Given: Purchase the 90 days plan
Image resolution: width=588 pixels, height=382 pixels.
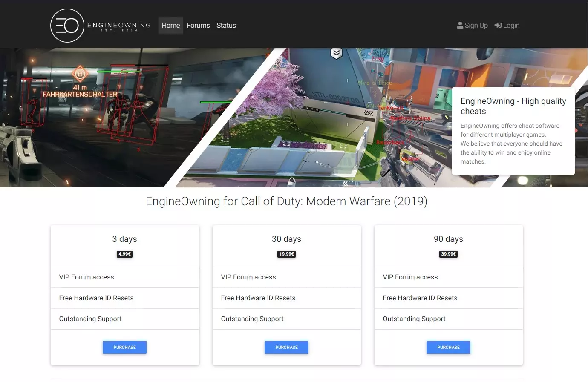Looking at the screenshot, I should coord(448,347).
